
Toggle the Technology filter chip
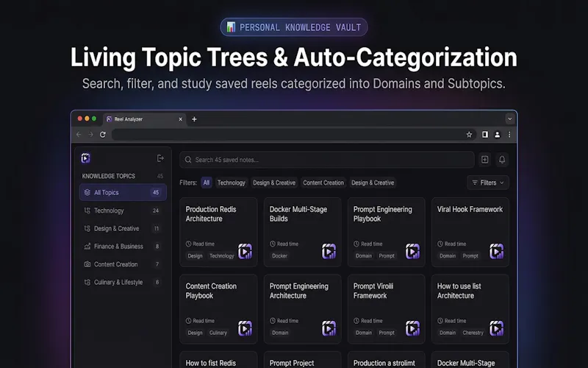coord(232,183)
